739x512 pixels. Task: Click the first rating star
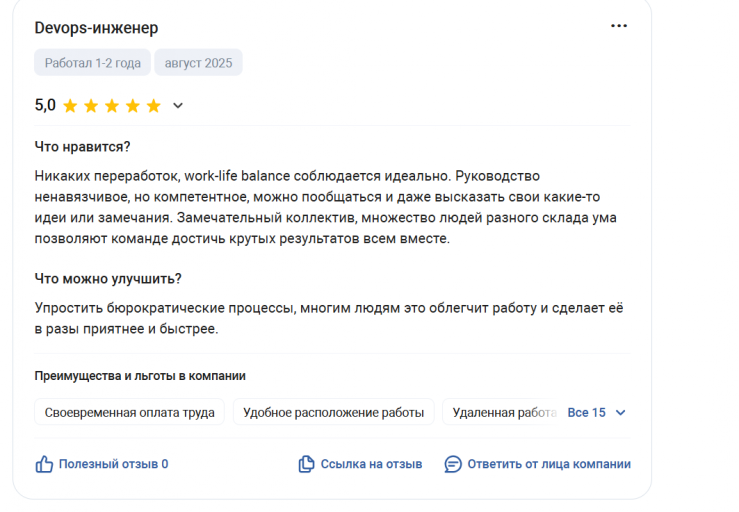[70, 106]
